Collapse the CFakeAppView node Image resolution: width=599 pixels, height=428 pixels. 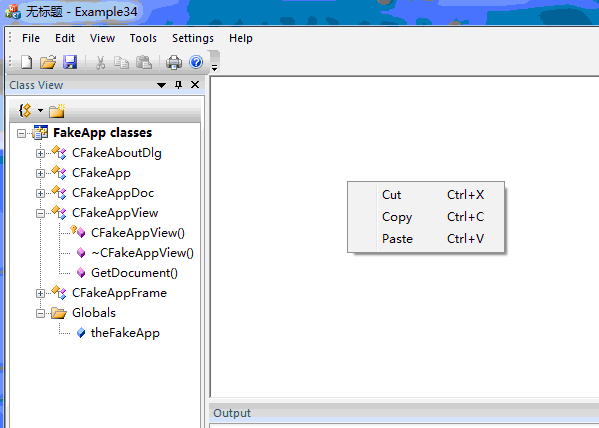[40, 213]
